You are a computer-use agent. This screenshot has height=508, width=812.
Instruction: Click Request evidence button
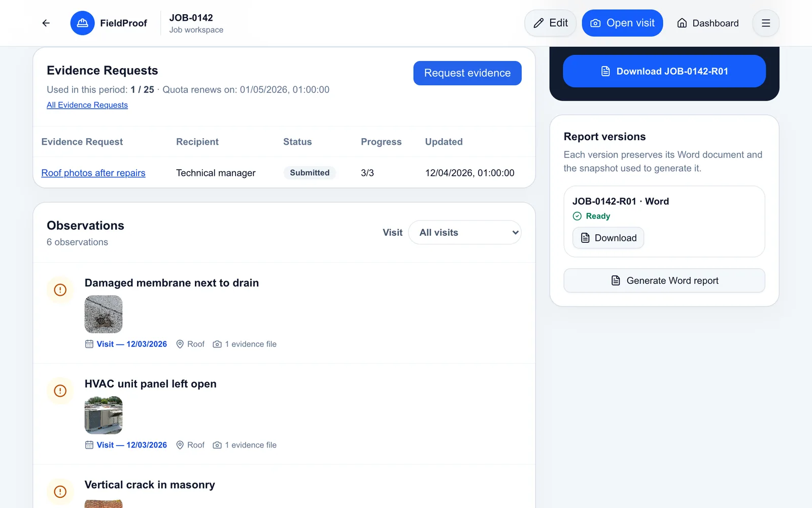[467, 73]
